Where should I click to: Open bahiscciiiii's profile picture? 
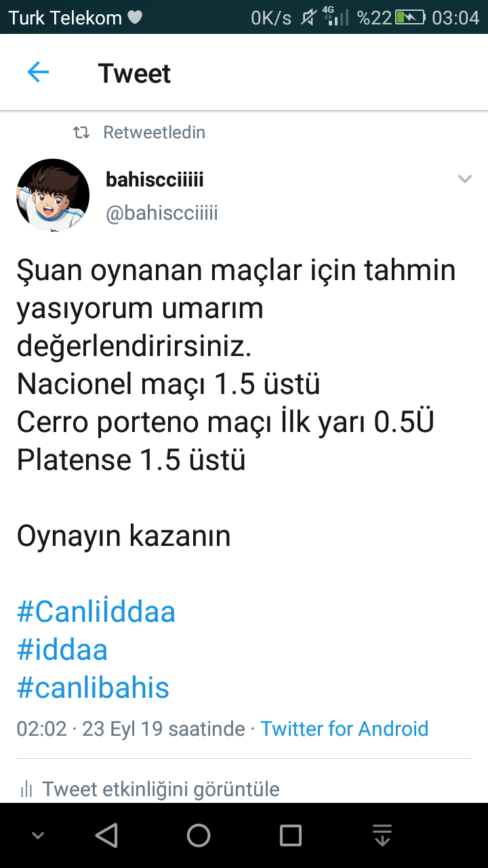tap(53, 195)
